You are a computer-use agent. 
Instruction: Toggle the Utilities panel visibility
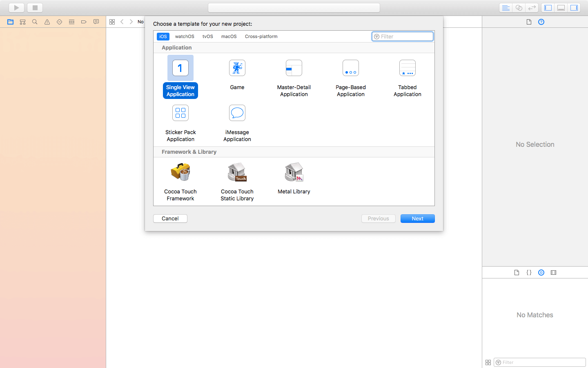coord(574,8)
